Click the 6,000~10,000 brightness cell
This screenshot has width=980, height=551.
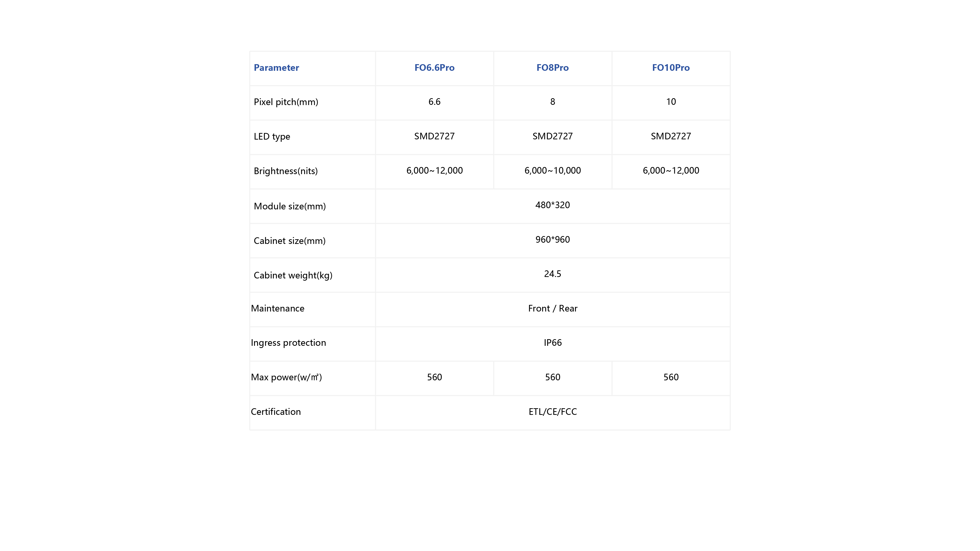point(552,170)
